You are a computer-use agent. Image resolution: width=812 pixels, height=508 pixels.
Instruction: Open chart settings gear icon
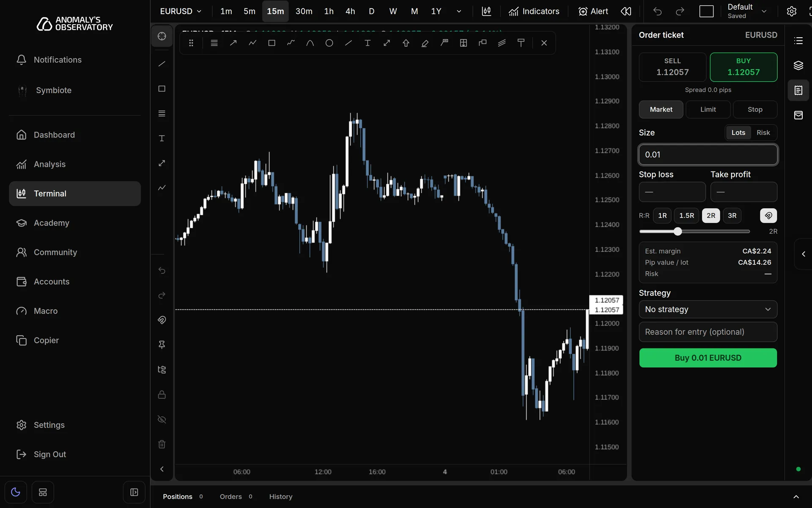point(792,11)
